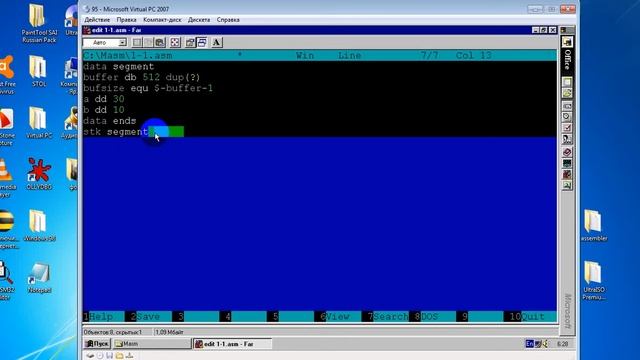Click the '1,09 Мбайт' status bar entry
The image size is (640, 360).
pos(169,332)
